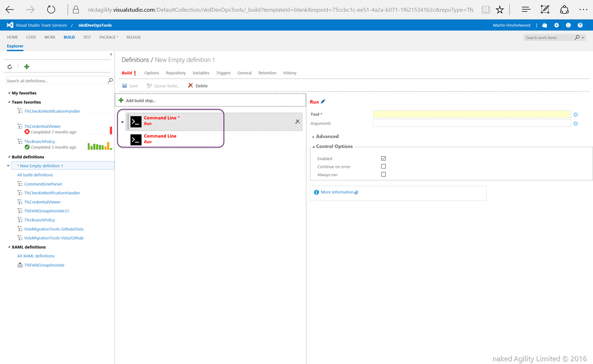
Task: Click into the Arguments input field
Action: click(472, 124)
